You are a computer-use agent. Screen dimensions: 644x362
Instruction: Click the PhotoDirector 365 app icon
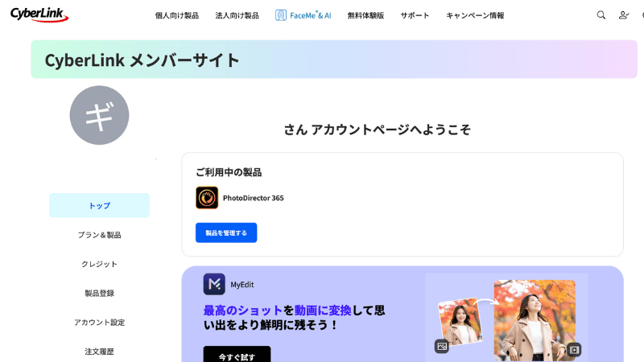click(207, 198)
